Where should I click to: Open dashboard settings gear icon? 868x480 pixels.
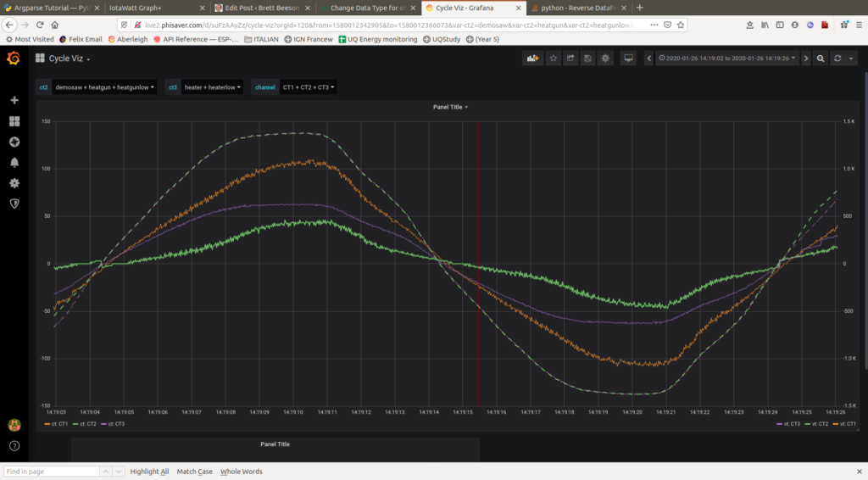pyautogui.click(x=605, y=59)
